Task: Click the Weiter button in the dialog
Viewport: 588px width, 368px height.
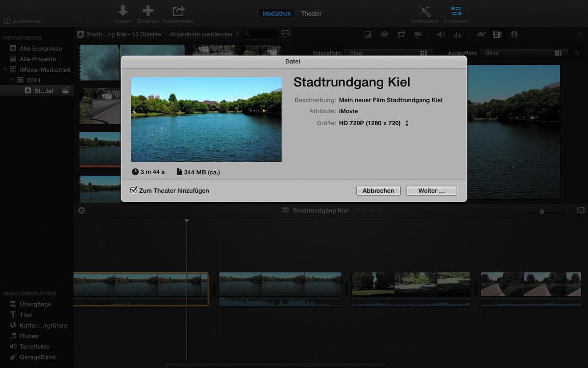Action: [x=431, y=190]
